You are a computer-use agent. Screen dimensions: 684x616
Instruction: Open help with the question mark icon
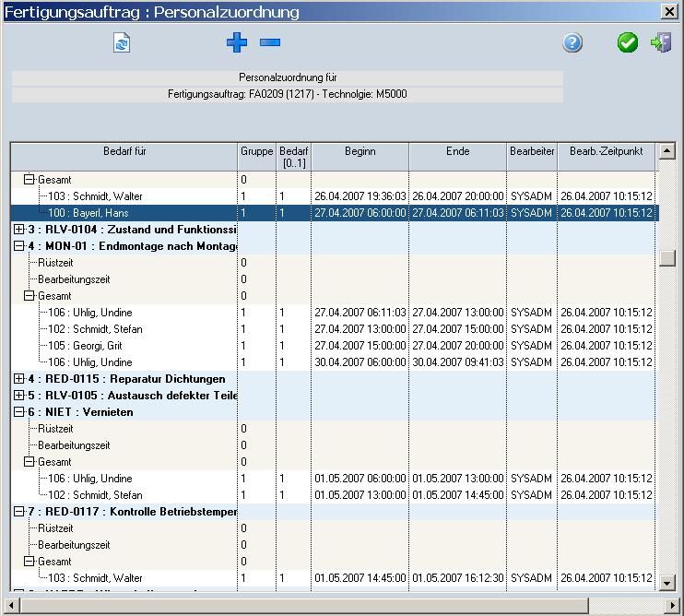point(572,42)
